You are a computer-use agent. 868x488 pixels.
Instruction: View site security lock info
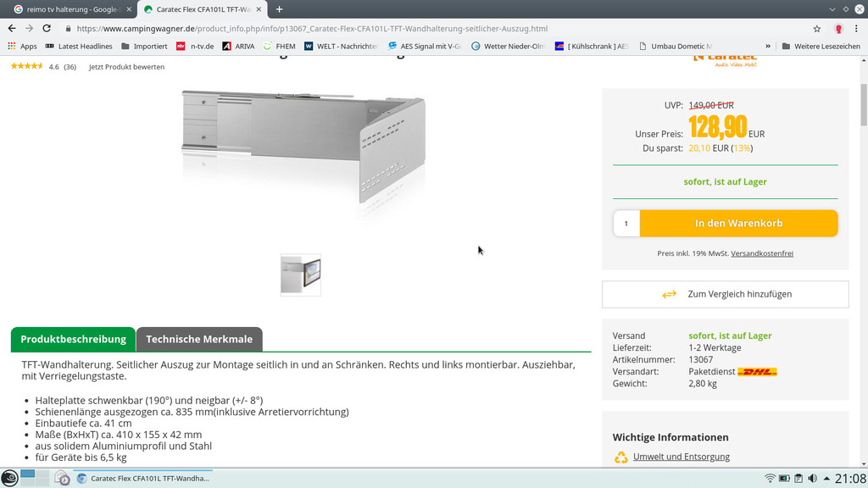(68, 29)
